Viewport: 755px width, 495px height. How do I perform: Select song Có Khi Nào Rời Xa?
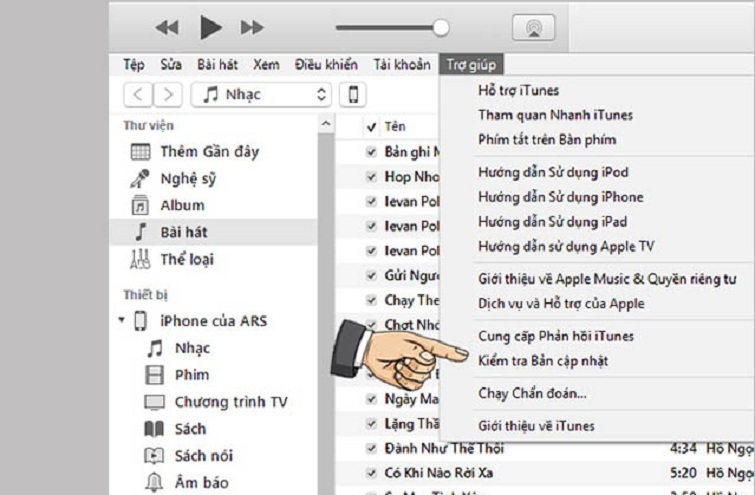[x=439, y=473]
